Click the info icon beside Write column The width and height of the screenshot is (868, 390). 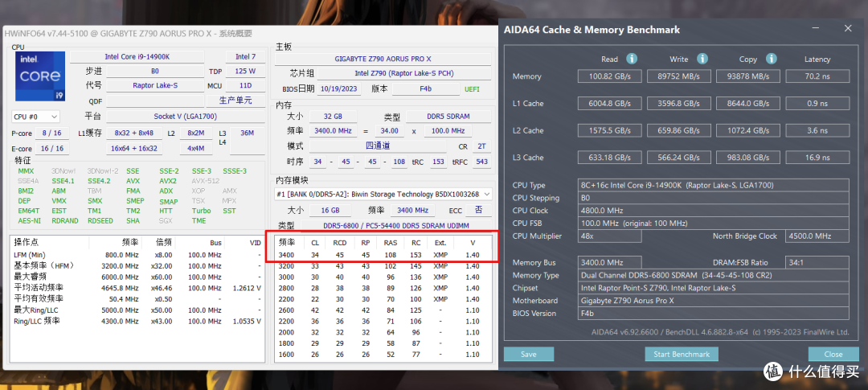702,59
